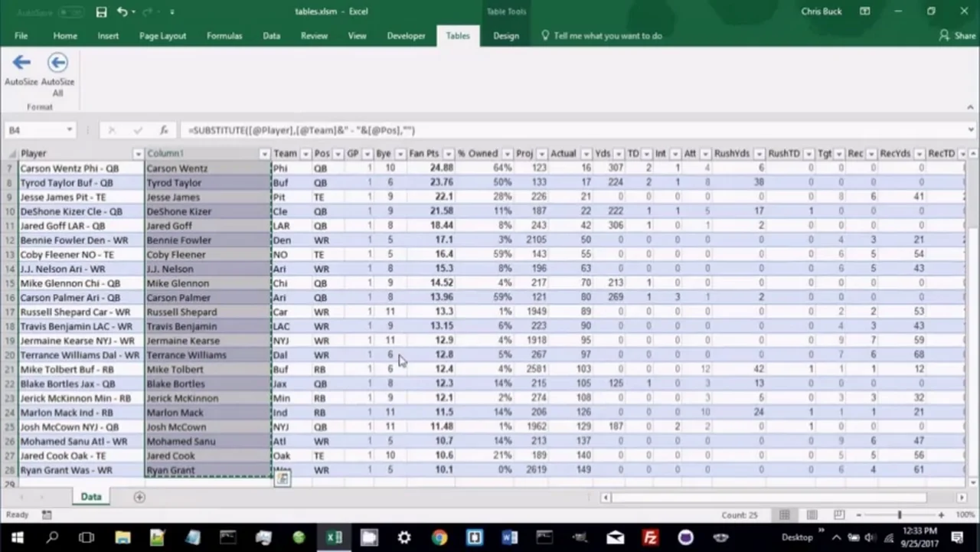This screenshot has width=980, height=552.
Task: Switch to the Formulas ribbon tab
Action: point(224,36)
